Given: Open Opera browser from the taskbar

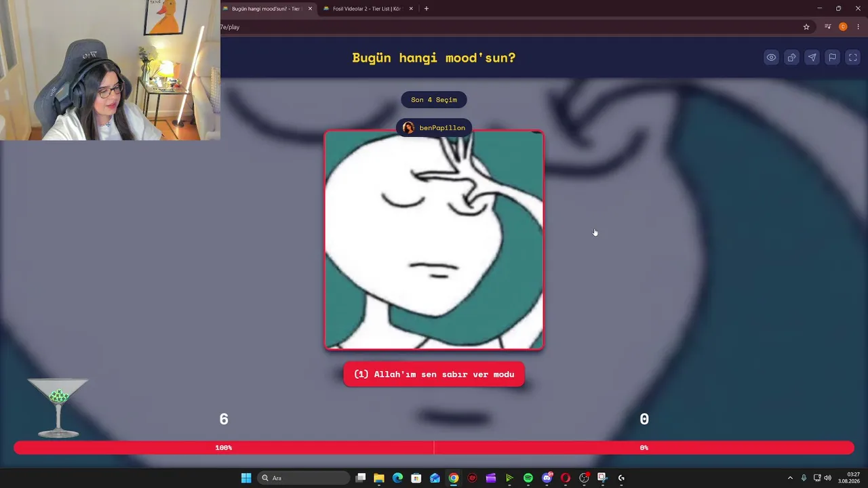Looking at the screenshot, I should coord(566,478).
